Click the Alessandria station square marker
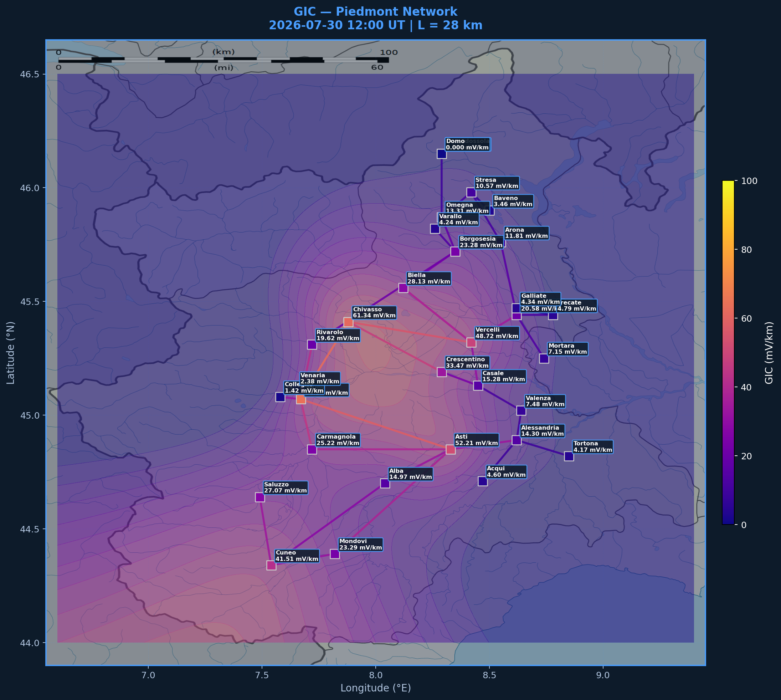The width and height of the screenshot is (781, 700). pos(517,440)
